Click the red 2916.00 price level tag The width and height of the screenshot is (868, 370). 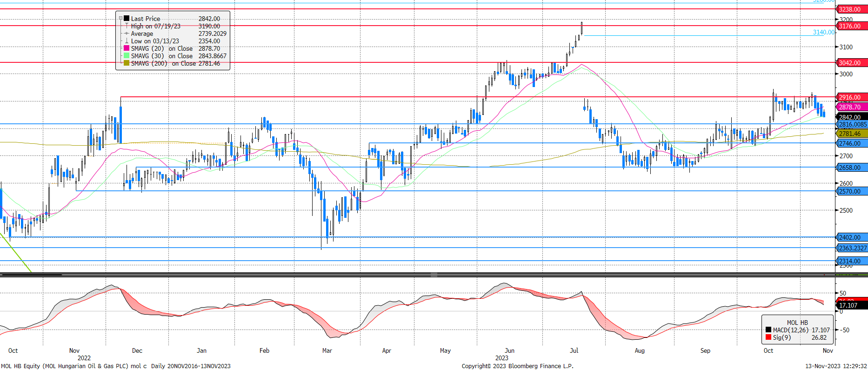pyautogui.click(x=852, y=97)
